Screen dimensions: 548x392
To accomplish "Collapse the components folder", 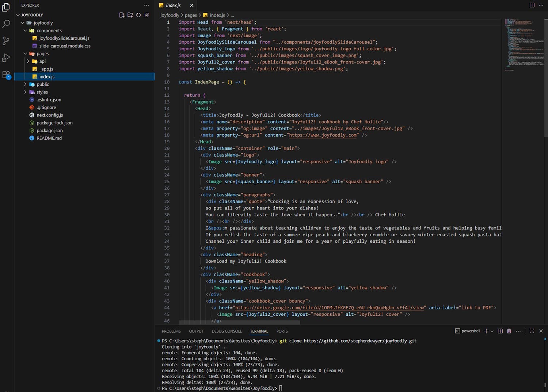I will [49, 31].
